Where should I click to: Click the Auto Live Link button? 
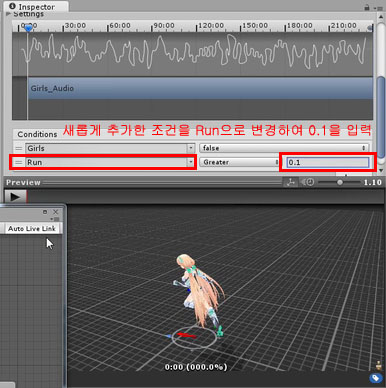(32, 229)
